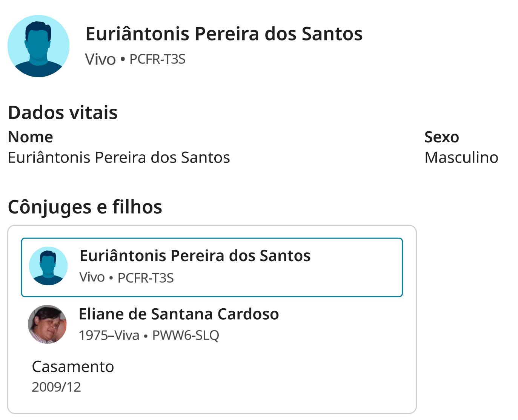The image size is (518, 420).
Task: Click the Masculino sex value
Action: [461, 157]
